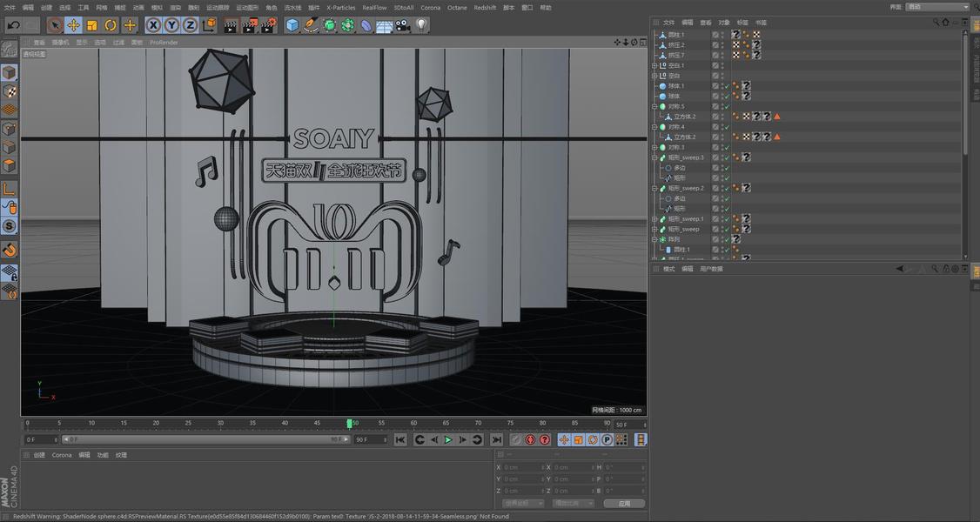Viewport: 980px width, 522px height.
Task: Open the spline pen tool
Action: point(311,25)
